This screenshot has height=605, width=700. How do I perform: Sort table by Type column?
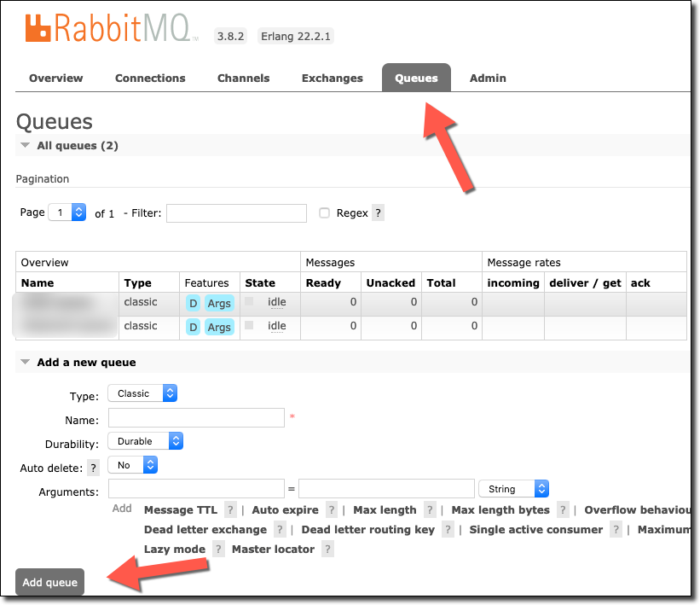coord(137,282)
